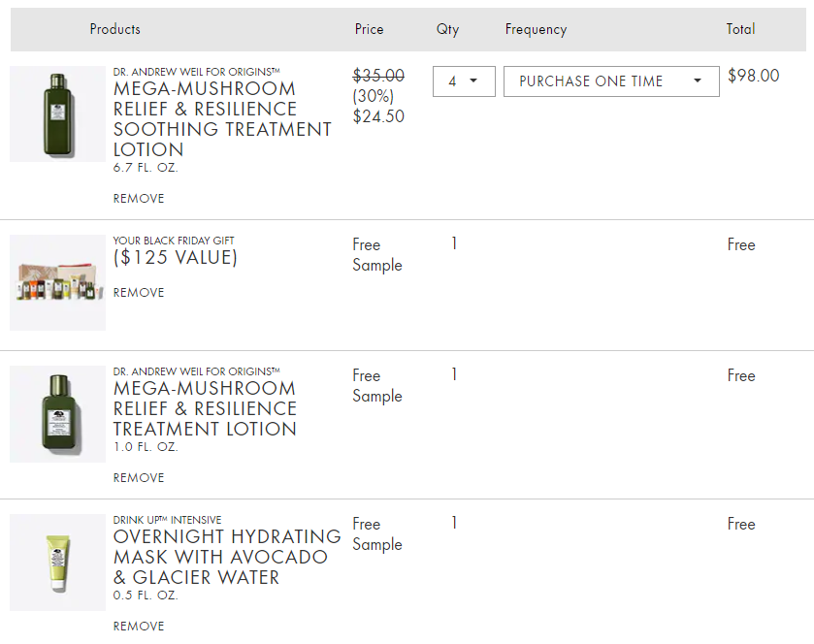Open the Black Friday gift set thumbnail

coord(57,283)
